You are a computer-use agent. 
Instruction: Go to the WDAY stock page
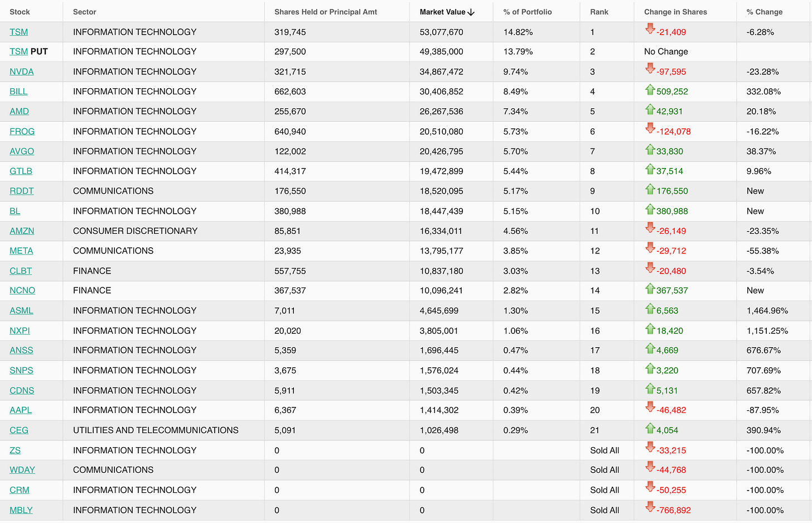[x=22, y=469]
